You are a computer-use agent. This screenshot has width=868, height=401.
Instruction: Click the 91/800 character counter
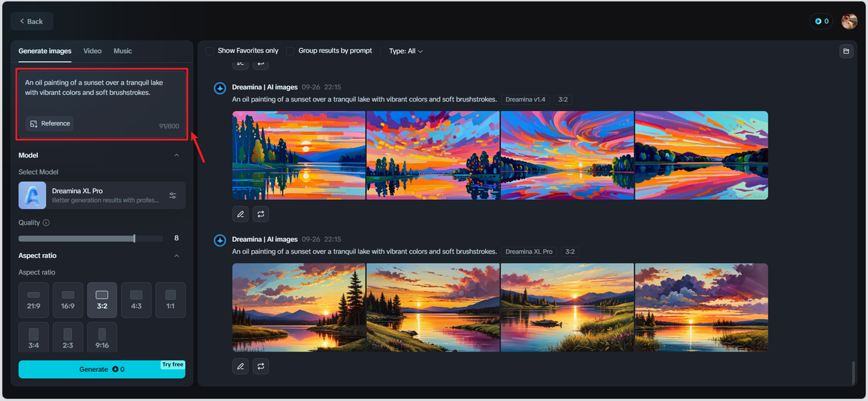coord(169,126)
